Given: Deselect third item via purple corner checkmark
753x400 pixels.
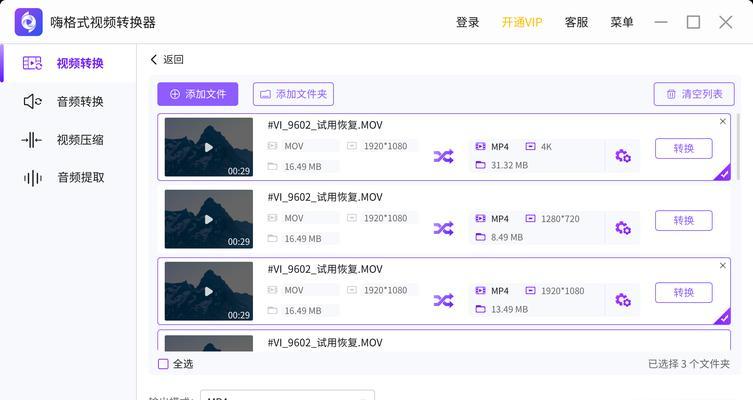Looking at the screenshot, I should pyautogui.click(x=723, y=317).
